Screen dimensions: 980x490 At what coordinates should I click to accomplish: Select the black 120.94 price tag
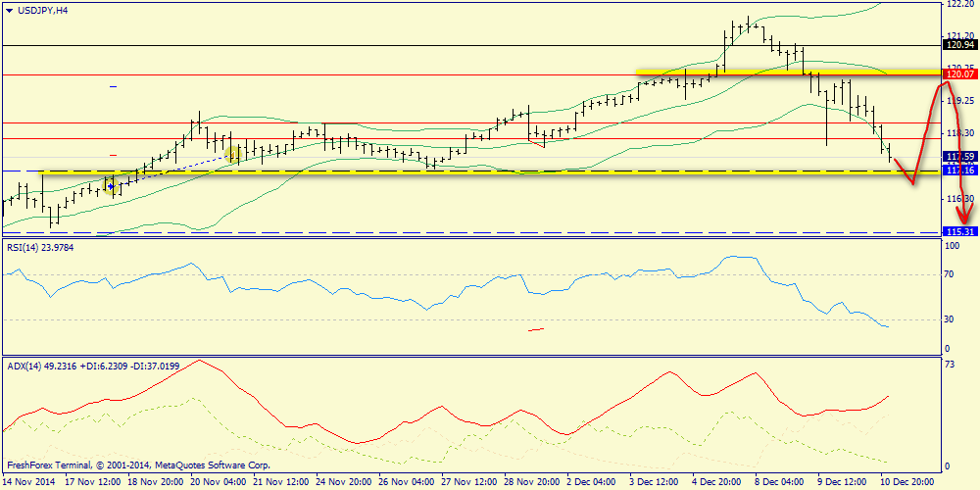[959, 45]
